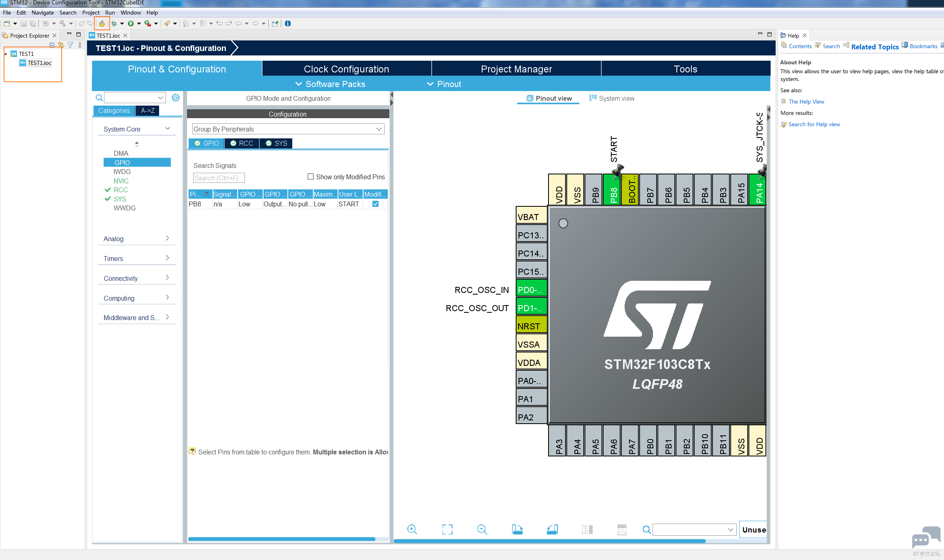Image resolution: width=944 pixels, height=560 pixels.
Task: Open the pin search combo box under chip
Action: [x=694, y=530]
